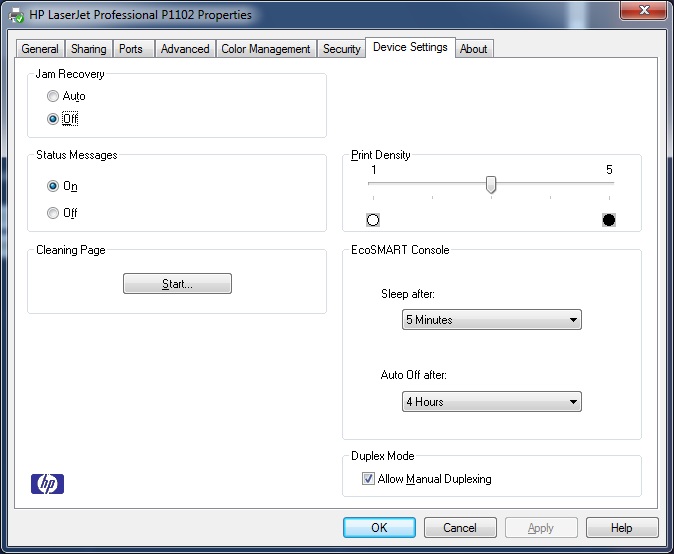Open the Sleep after dropdown

pos(492,320)
